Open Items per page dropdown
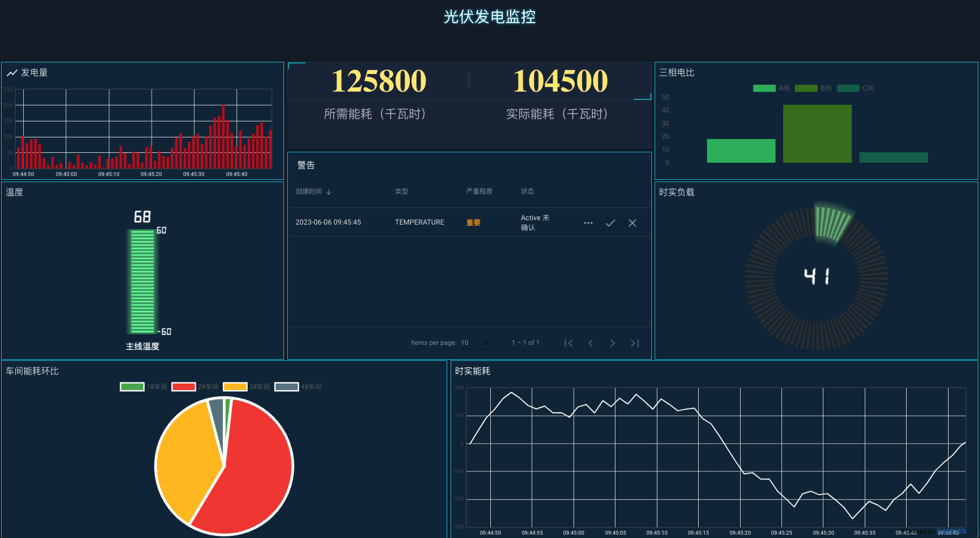This screenshot has width=980, height=538. [x=475, y=343]
